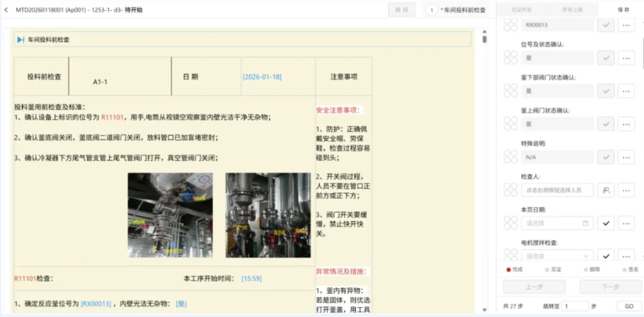Toggle the checkmark for 电机搅拌检查
Screen dimensions: 644x317
coord(606,255)
